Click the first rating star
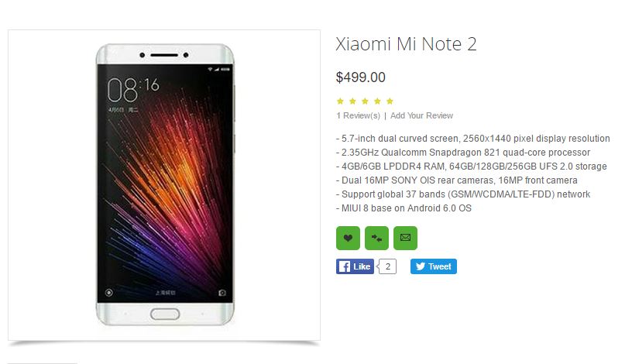Image resolution: width=632 pixels, height=364 pixels. click(340, 101)
